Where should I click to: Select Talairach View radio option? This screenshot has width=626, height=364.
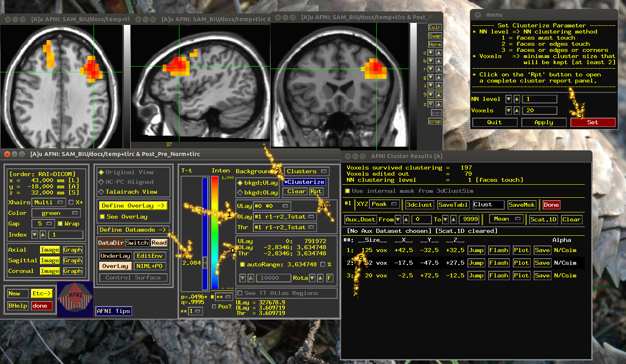[x=101, y=192]
